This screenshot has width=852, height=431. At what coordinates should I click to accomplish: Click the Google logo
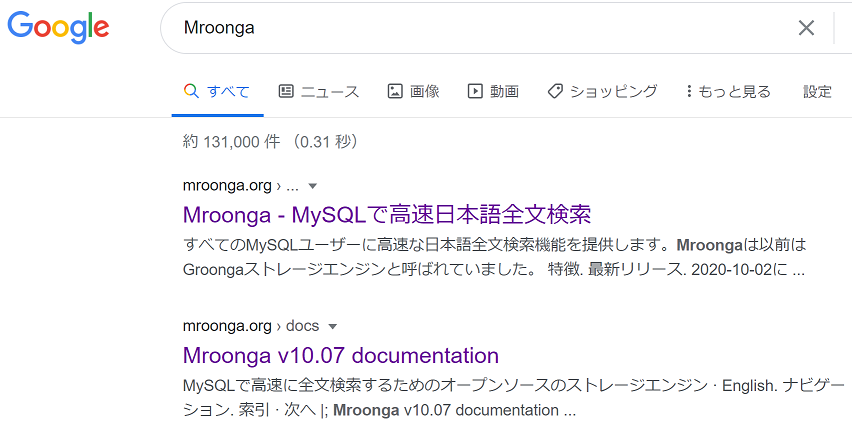click(58, 27)
